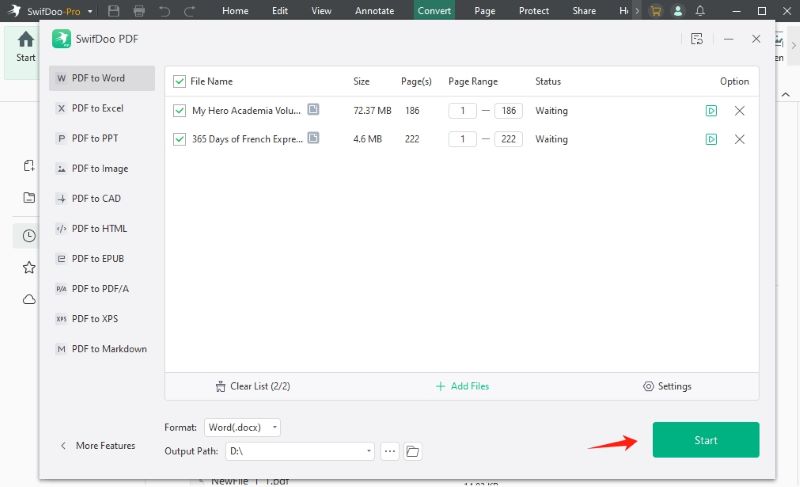Click end page field showing 186
This screenshot has height=487, width=800.
(x=508, y=111)
